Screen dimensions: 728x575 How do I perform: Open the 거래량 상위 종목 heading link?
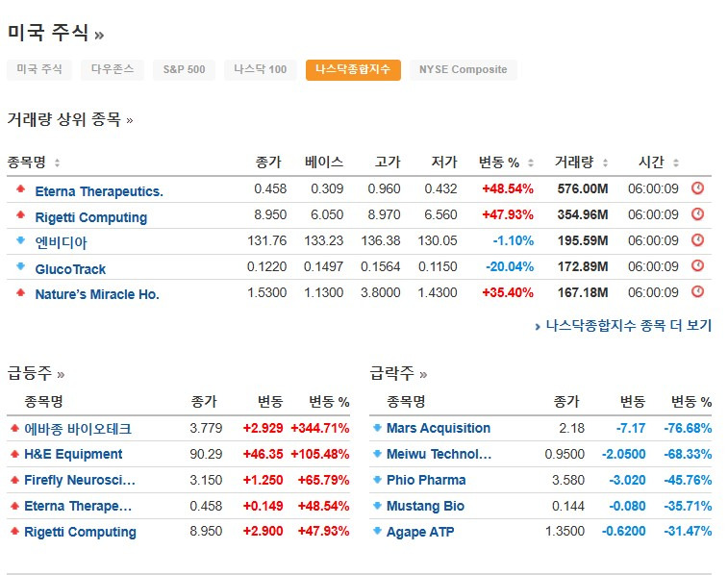click(x=70, y=119)
